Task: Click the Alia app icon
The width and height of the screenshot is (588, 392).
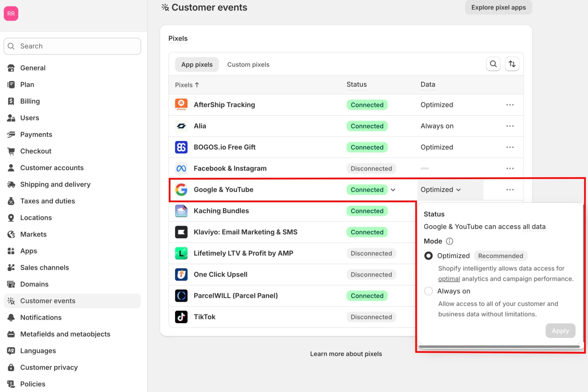Action: pos(181,126)
